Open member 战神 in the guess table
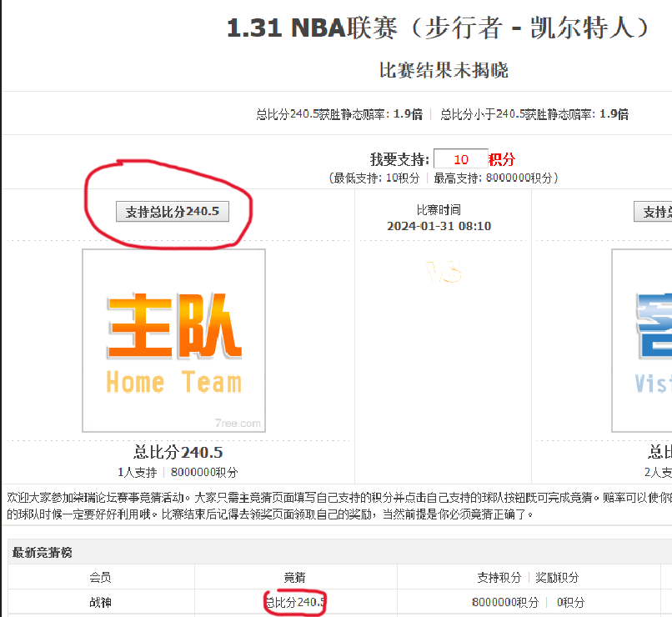This screenshot has width=672, height=617. [x=101, y=602]
